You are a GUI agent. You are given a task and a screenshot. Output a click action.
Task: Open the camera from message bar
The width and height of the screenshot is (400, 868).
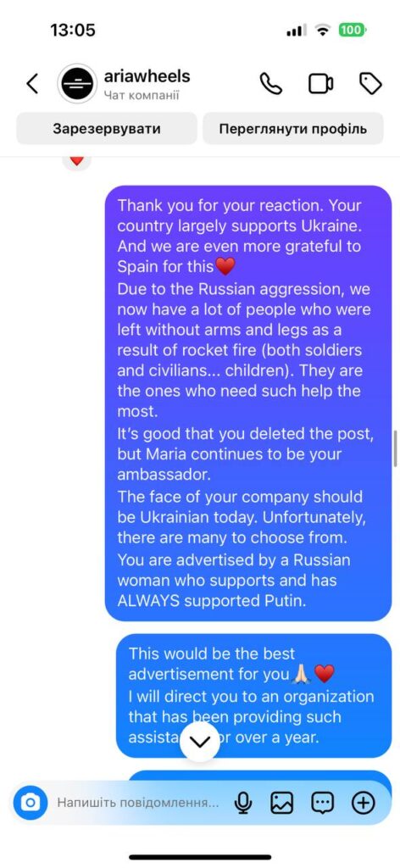31,802
